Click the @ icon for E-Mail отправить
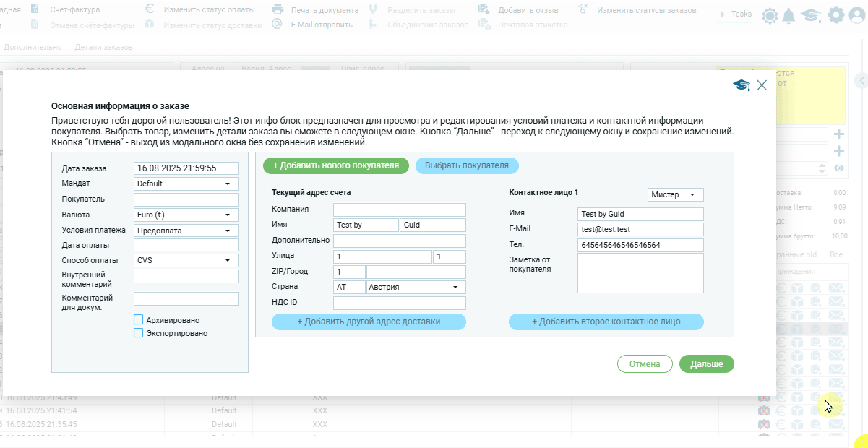This screenshot has height=448, width=868. tap(278, 25)
